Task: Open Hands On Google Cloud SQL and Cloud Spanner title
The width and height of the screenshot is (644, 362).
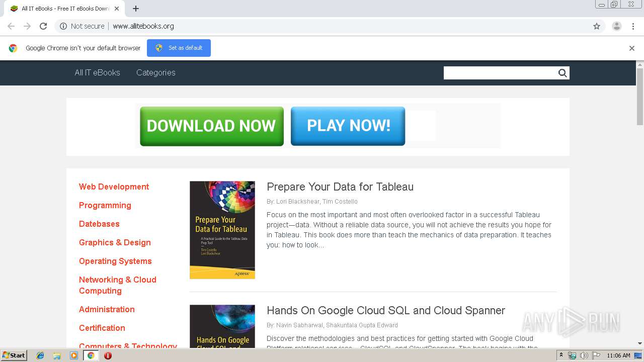Action: (386, 310)
